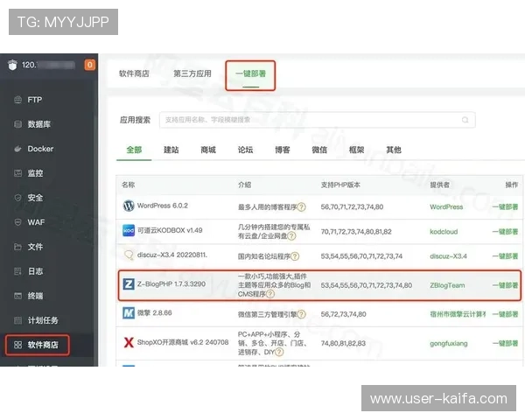Viewport: 525px width, 420px height.
Task: Click the 微擎 app icon
Action: point(129,313)
